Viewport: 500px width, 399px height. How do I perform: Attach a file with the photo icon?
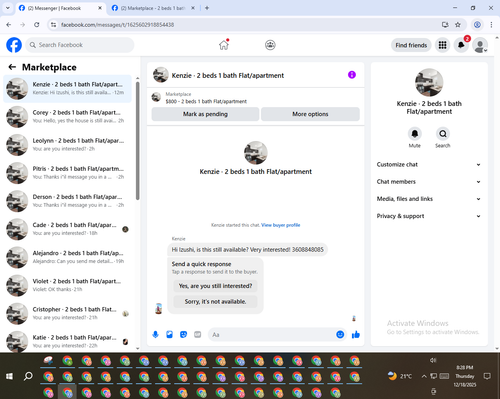pos(169,334)
